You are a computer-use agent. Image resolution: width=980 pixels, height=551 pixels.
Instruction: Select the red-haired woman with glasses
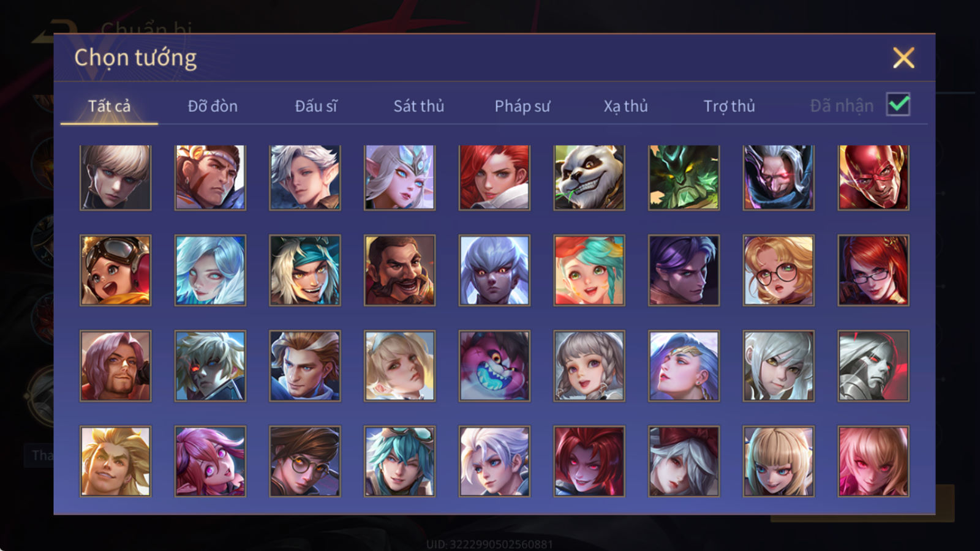click(x=873, y=271)
